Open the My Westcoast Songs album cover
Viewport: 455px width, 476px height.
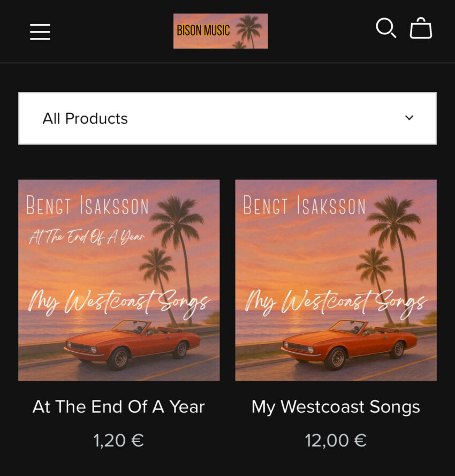click(x=336, y=280)
